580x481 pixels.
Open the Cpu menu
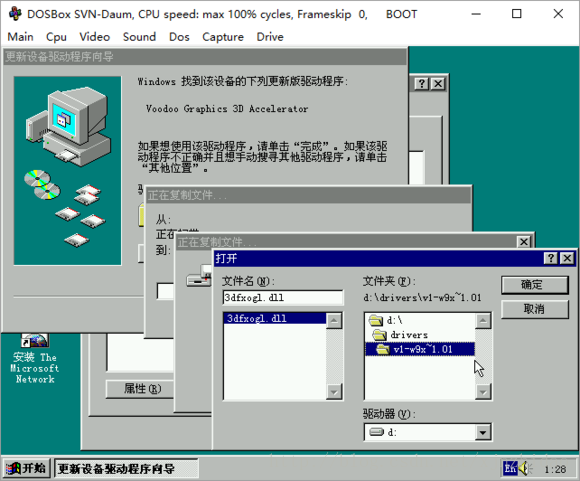tap(56, 37)
